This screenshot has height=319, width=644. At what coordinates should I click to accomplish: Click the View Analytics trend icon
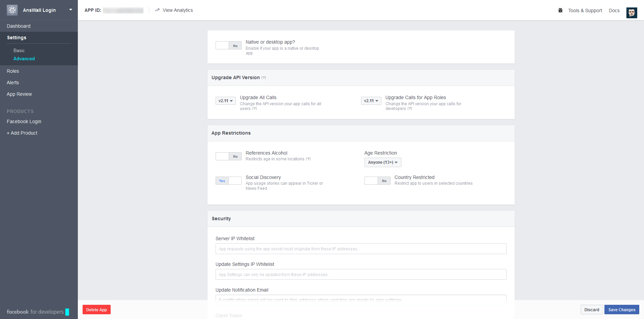click(157, 10)
